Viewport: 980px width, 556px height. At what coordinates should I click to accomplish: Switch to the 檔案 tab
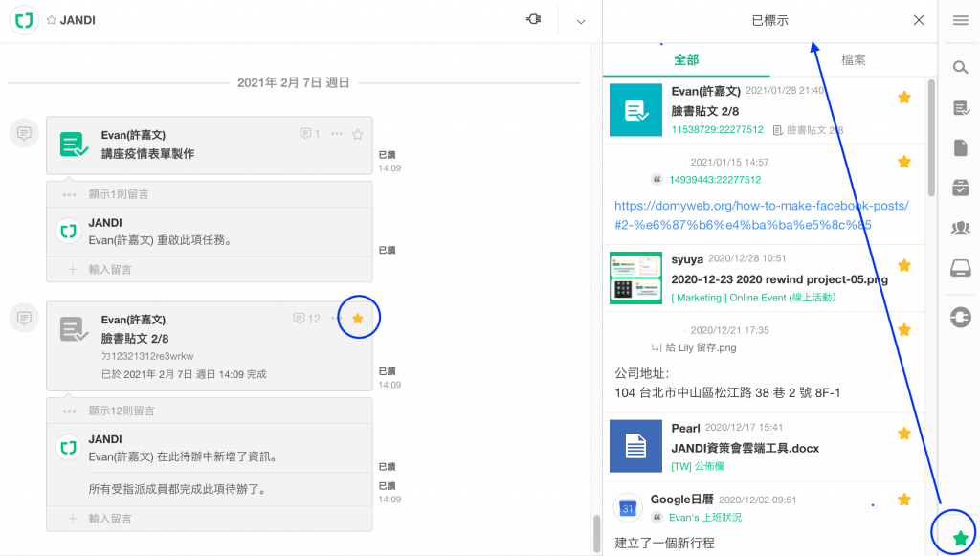853,59
